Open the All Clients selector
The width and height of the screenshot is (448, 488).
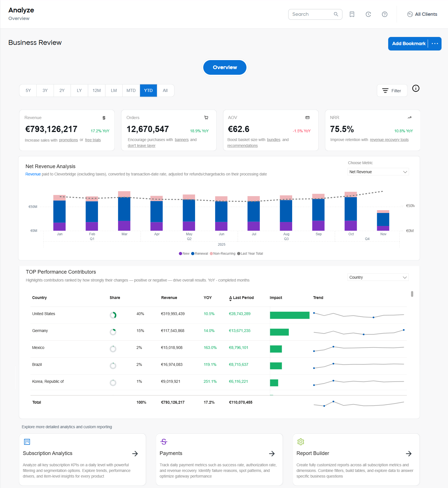(422, 14)
